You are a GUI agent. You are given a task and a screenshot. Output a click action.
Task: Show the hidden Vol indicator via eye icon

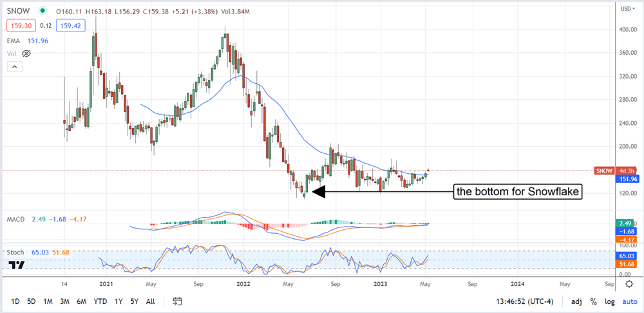pyautogui.click(x=27, y=54)
